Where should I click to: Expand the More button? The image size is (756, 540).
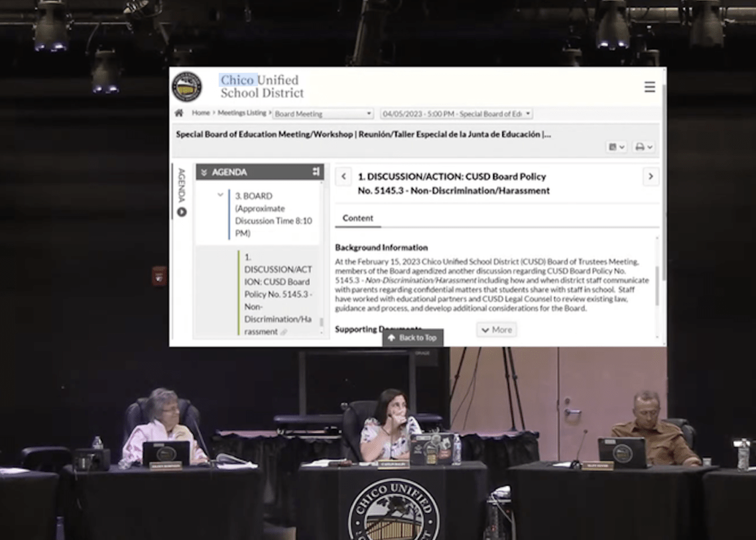497,330
